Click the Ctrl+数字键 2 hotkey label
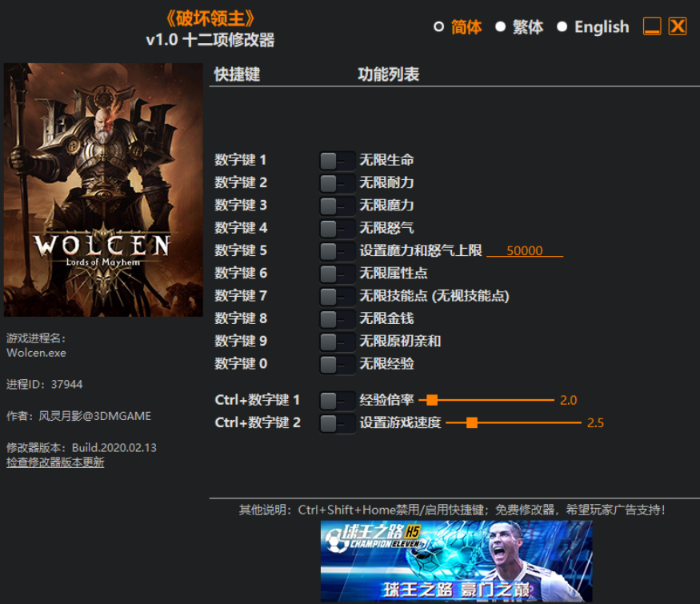 (x=258, y=422)
